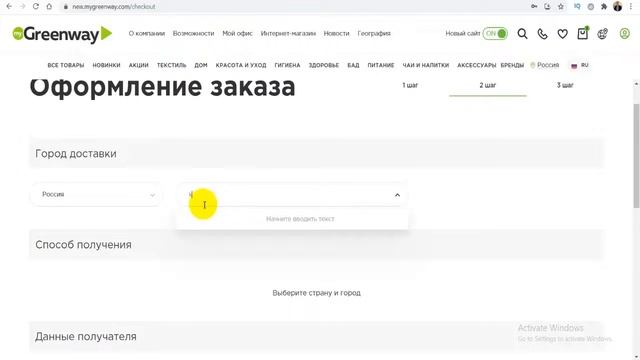Open 'О компании' menu
Screen dimensions: 640x360
coord(147,33)
